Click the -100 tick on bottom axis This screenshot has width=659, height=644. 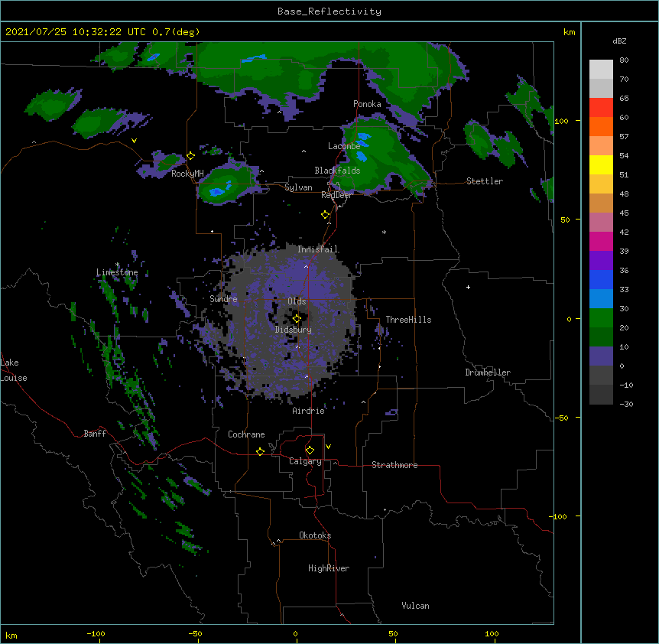pos(96,633)
